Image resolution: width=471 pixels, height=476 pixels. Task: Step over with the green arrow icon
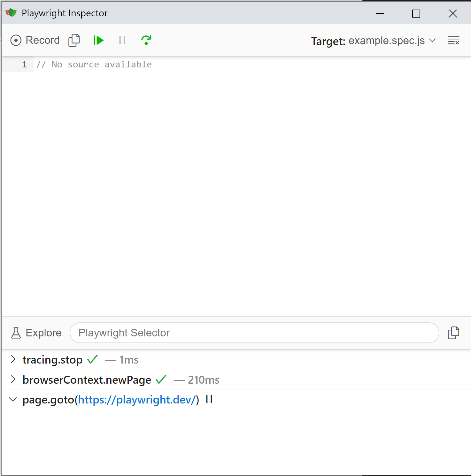[x=146, y=40]
